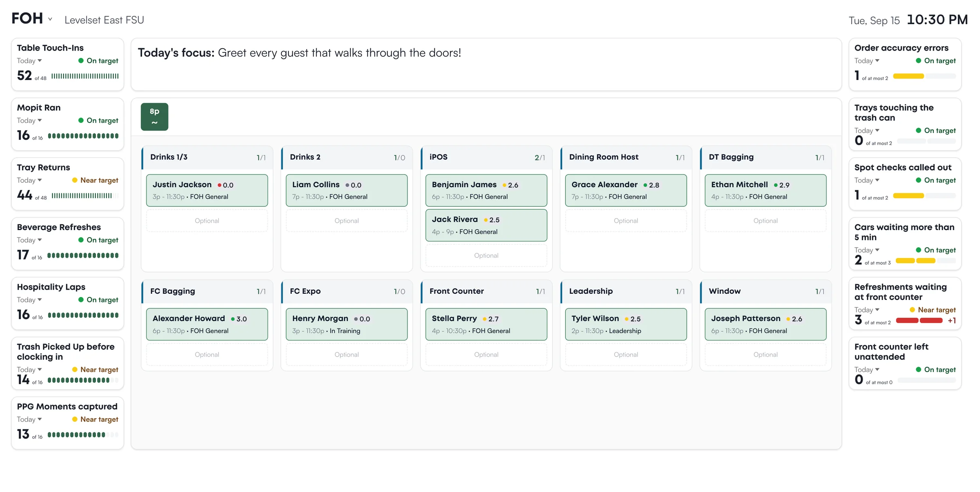This screenshot has width=980, height=492.
Task: Click the Levelset East FSU location name
Action: click(x=104, y=20)
